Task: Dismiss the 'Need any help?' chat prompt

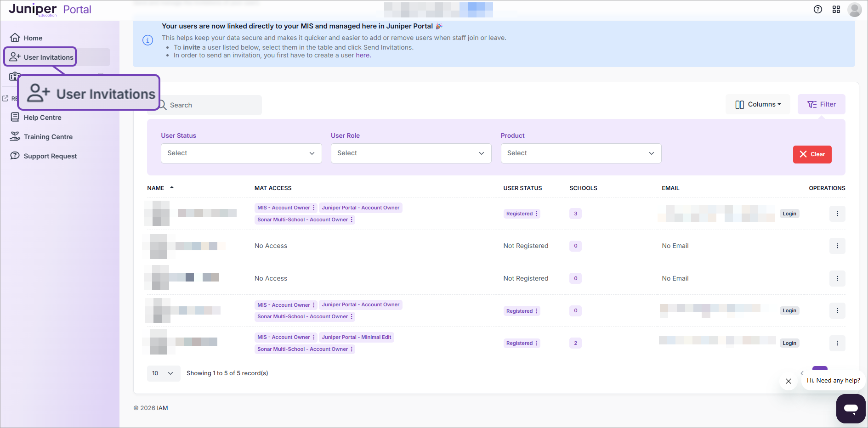Action: click(x=789, y=381)
